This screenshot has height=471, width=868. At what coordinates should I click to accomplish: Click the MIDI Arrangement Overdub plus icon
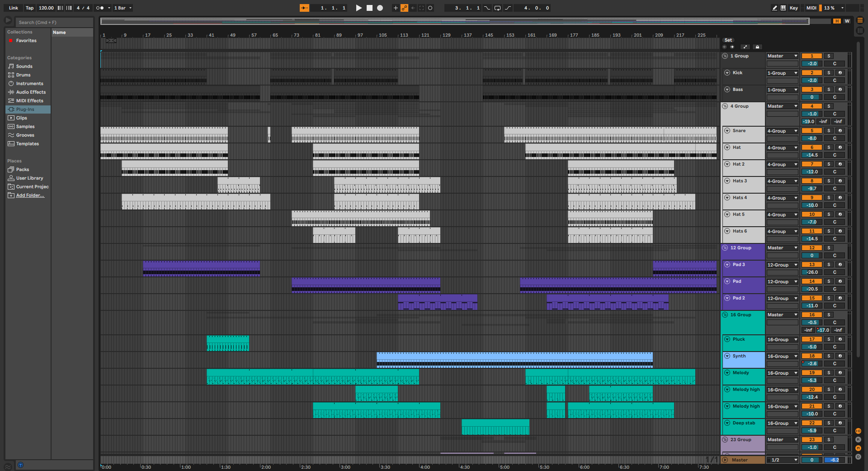pyautogui.click(x=396, y=8)
